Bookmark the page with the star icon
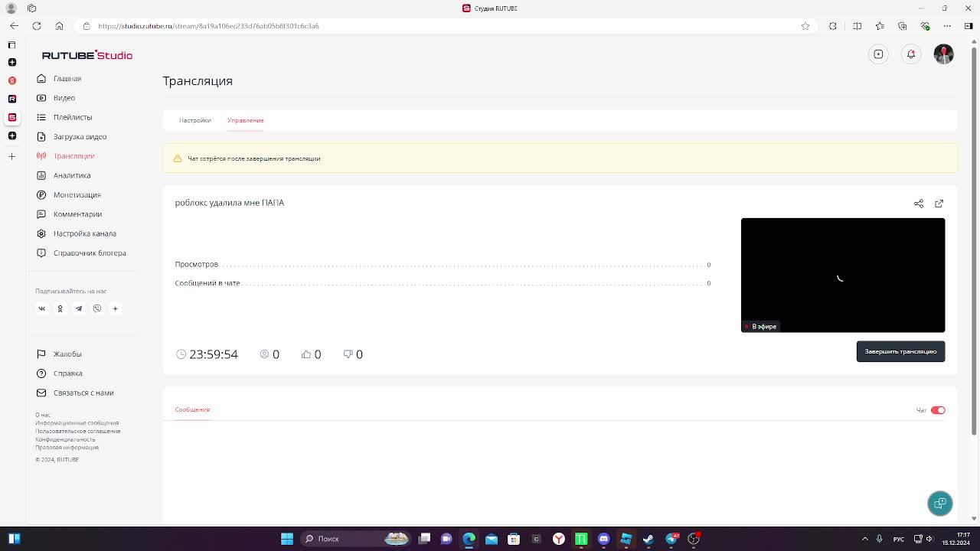This screenshot has width=980, height=551. click(805, 26)
